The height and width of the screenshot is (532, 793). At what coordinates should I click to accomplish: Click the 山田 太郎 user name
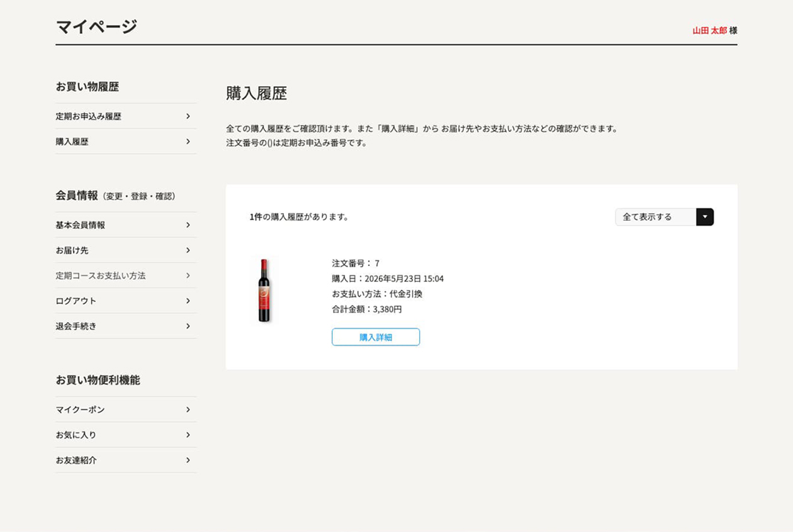coord(709,30)
